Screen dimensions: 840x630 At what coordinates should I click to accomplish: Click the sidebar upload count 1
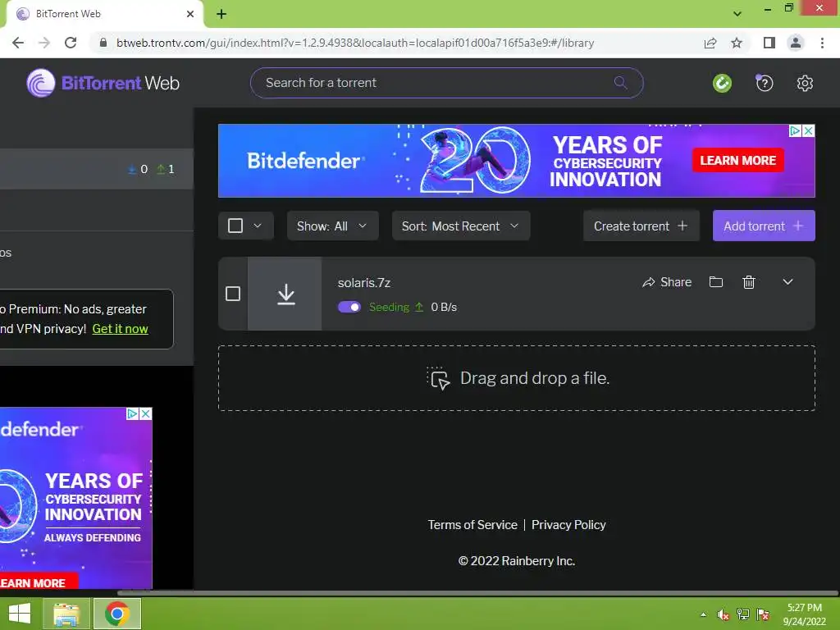(x=166, y=169)
